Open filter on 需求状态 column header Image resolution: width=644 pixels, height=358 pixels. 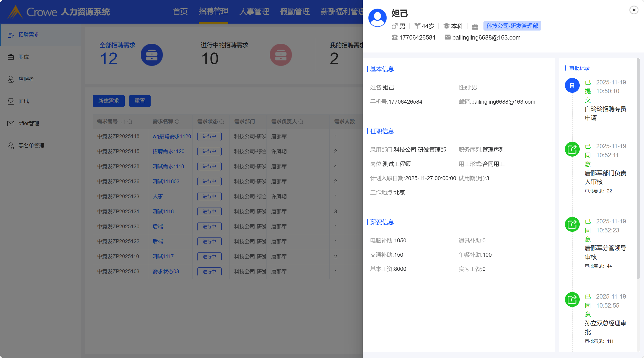pyautogui.click(x=222, y=122)
